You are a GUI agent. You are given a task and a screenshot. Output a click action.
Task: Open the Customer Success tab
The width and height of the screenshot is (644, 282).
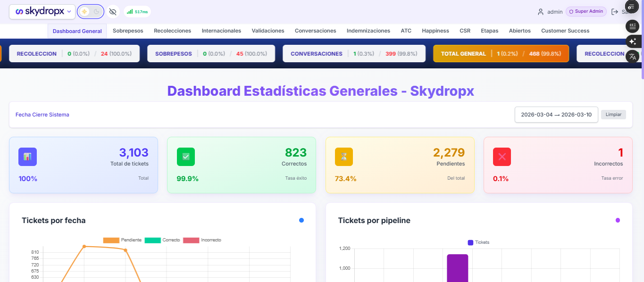(565, 30)
